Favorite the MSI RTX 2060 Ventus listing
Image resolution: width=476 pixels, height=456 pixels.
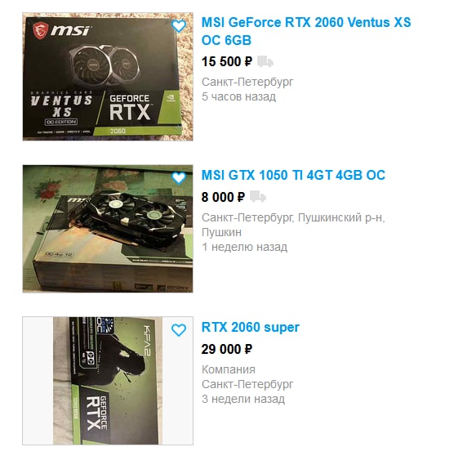(x=179, y=26)
